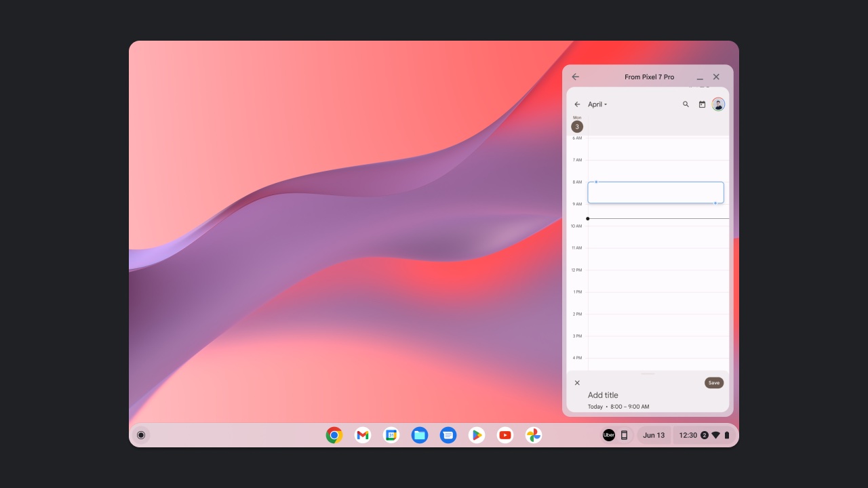Expand the April month dropdown
Image resolution: width=868 pixels, height=488 pixels.
click(597, 104)
